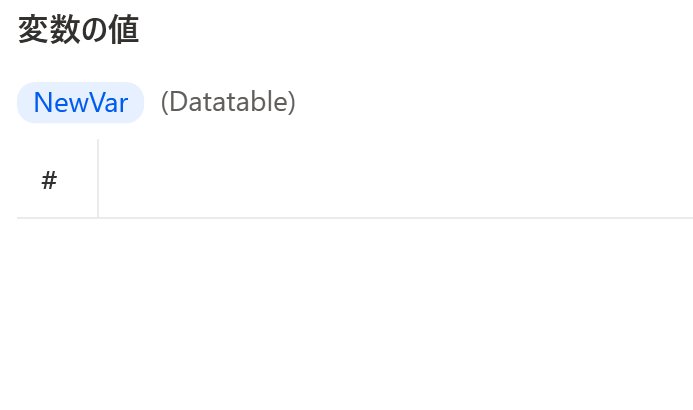Click the word Datatable in parentheses

coord(228,102)
